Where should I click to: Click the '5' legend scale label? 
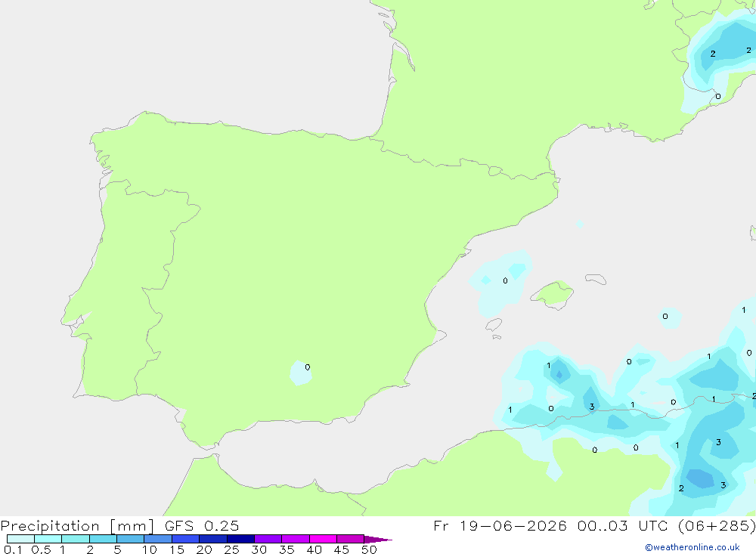pyautogui.click(x=117, y=549)
